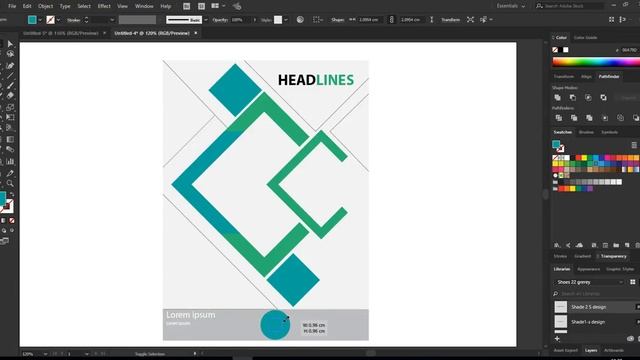Open the Shoes 22 grey library dropdown
The image size is (640, 360).
[589, 282]
